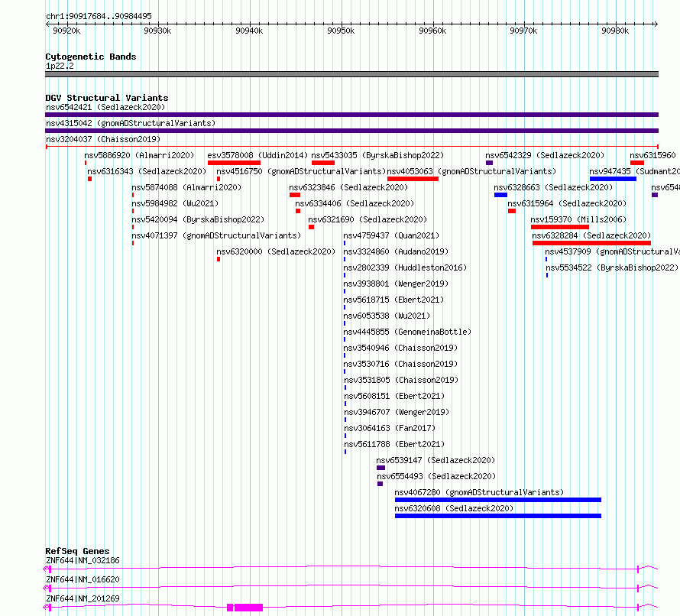Click the nsv6328663 (Sedlazeck2020) blue bar
680x616 pixels.
[x=500, y=195]
